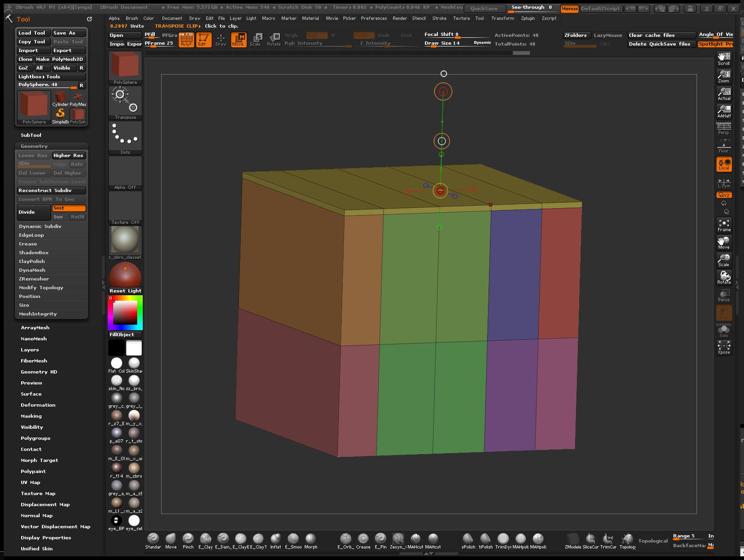Adjust the Focal Shift slider

[x=458, y=35]
